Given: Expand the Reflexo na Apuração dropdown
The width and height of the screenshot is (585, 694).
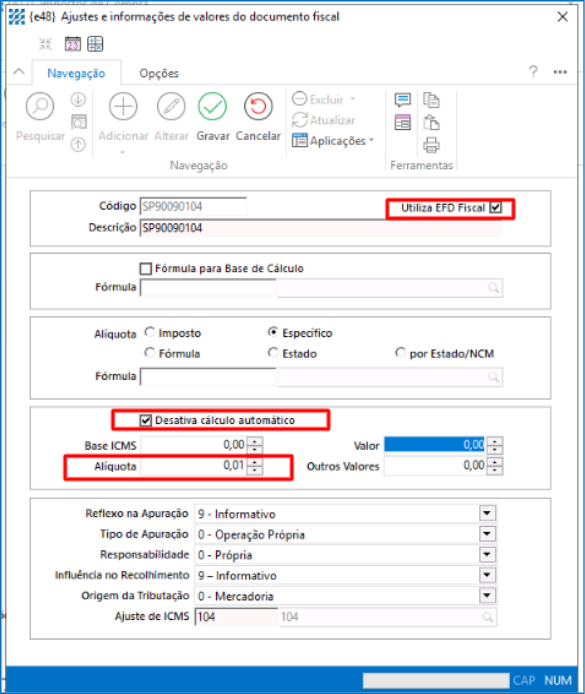Looking at the screenshot, I should point(487,513).
